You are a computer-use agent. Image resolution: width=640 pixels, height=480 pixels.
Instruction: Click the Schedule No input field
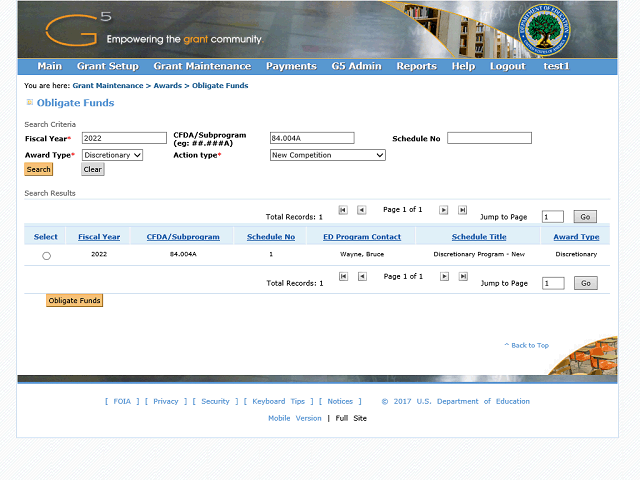489,138
